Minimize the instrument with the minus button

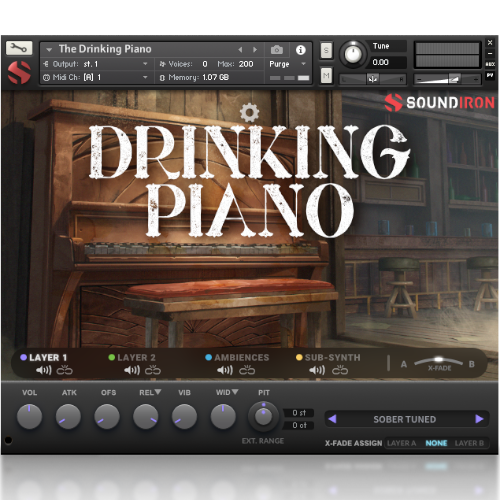pyautogui.click(x=490, y=53)
